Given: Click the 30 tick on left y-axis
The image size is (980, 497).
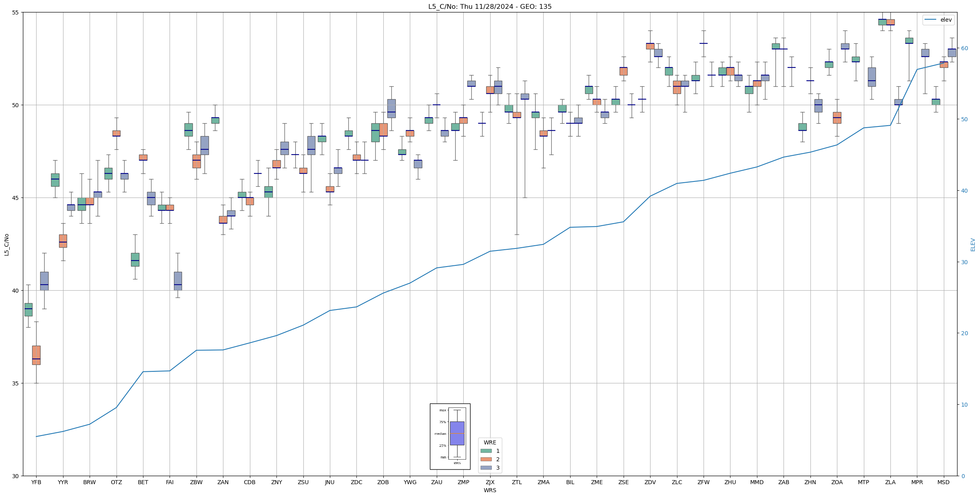Looking at the screenshot, I should coord(16,476).
